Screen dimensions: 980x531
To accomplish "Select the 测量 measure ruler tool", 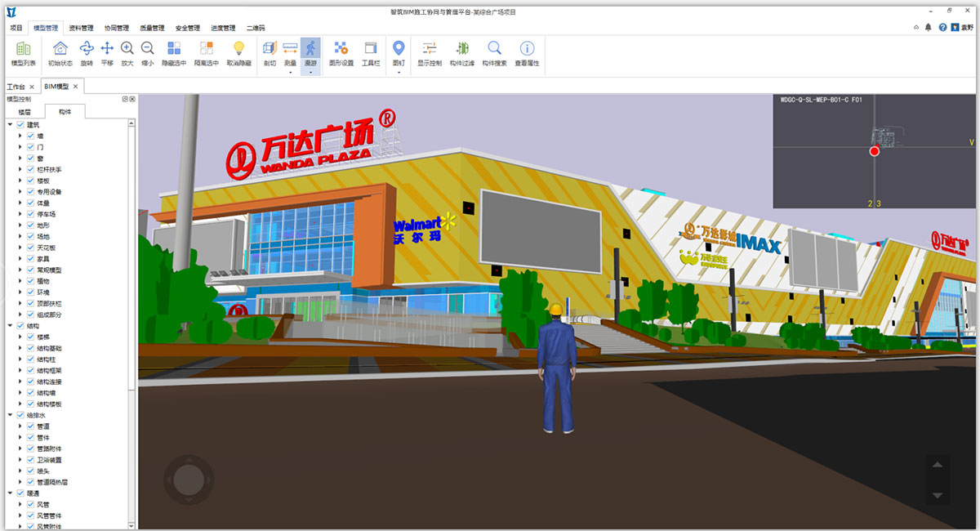I will pos(290,52).
